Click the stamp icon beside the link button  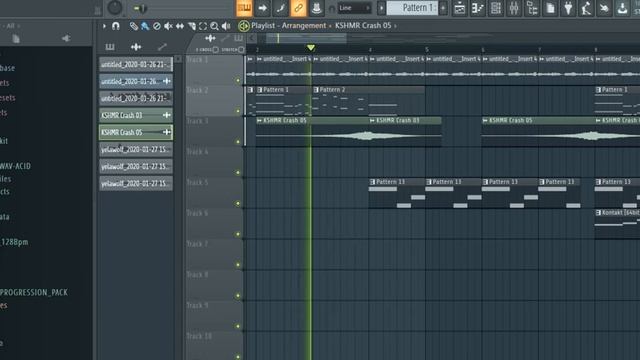click(x=316, y=8)
